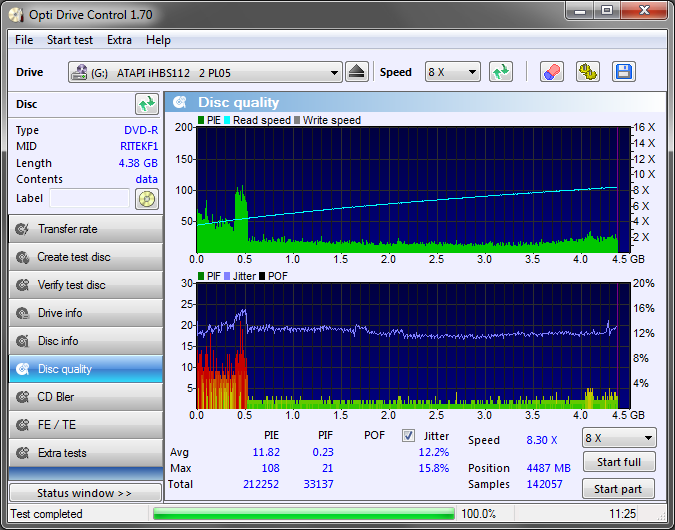
Task: Click the gray Write speed legend swatch
Action: click(x=297, y=120)
